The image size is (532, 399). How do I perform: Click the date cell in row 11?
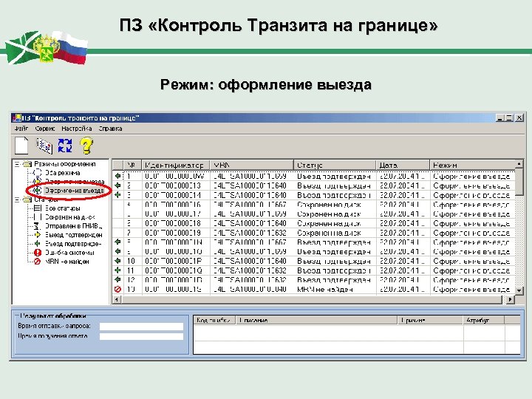pos(403,270)
